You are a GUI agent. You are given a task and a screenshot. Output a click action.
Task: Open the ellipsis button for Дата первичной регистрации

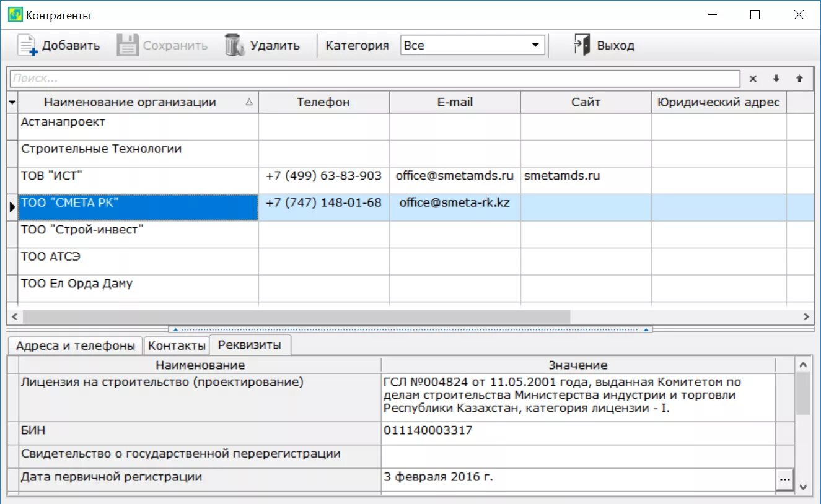point(785,480)
